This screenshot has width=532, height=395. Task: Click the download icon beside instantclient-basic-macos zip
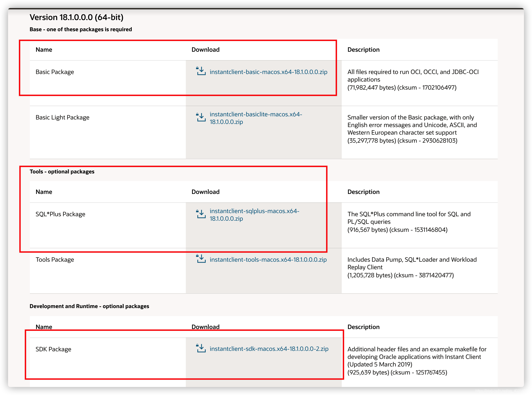coord(201,71)
